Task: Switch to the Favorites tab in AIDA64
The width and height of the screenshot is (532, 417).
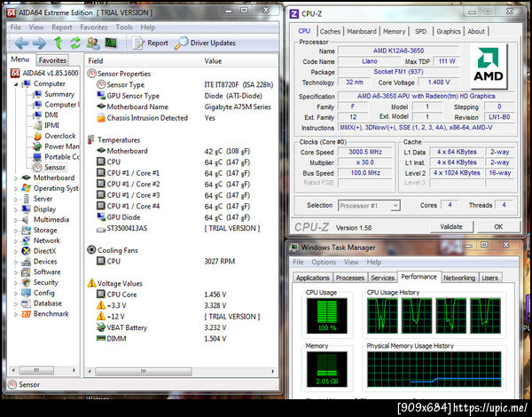Action: (x=52, y=60)
